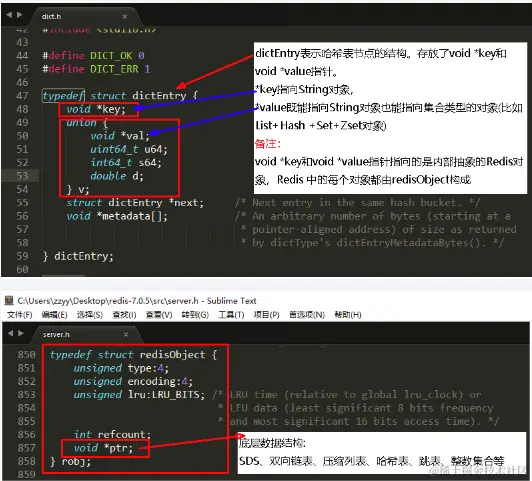The width and height of the screenshot is (532, 481).
Task: Open the 转到(G) menu
Action: 195,315
